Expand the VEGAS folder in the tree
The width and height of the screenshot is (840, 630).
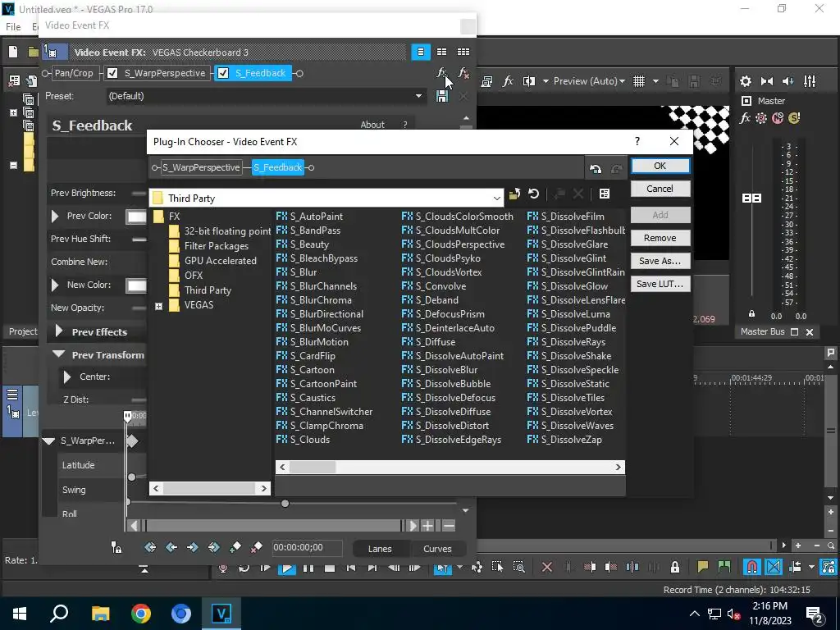(x=158, y=306)
